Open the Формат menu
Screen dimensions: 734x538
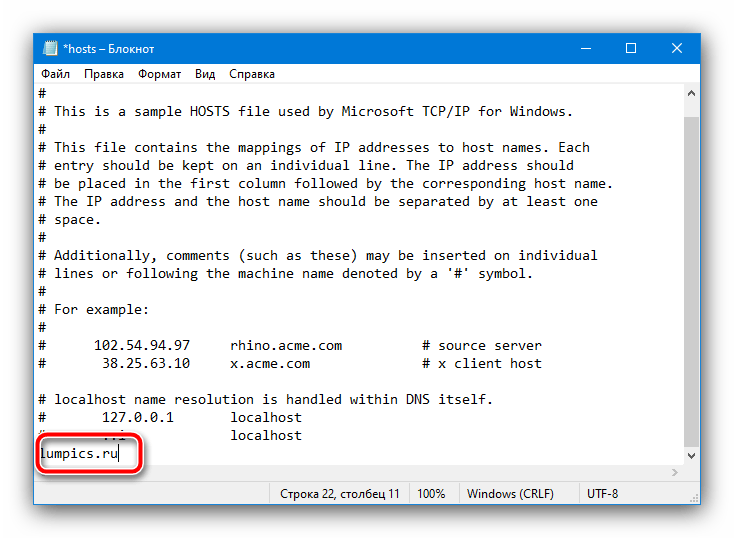click(159, 74)
